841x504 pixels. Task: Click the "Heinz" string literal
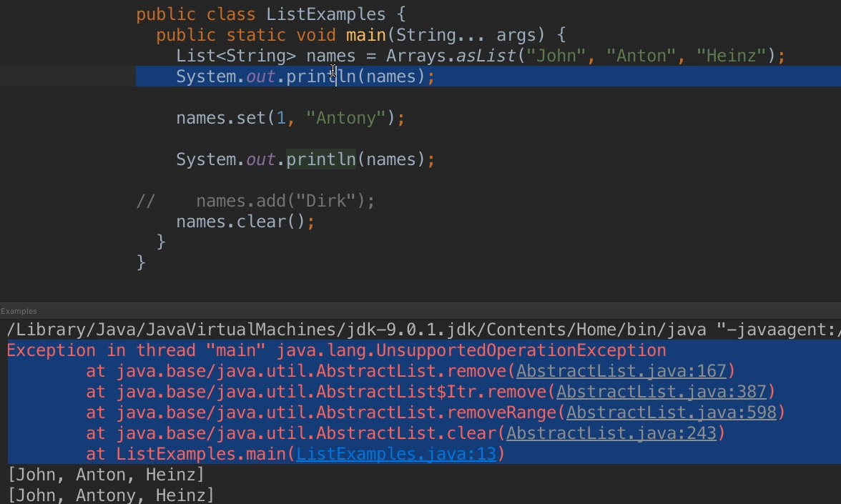coord(732,56)
